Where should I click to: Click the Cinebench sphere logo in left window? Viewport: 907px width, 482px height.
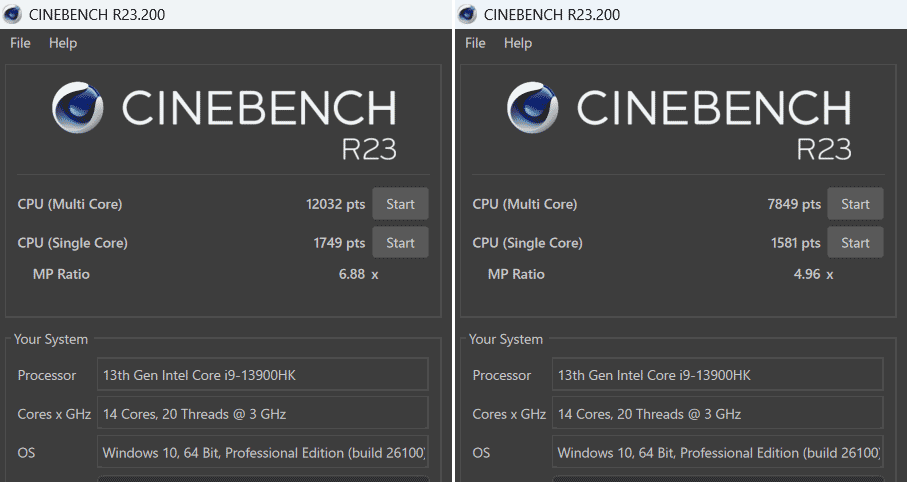pos(78,108)
